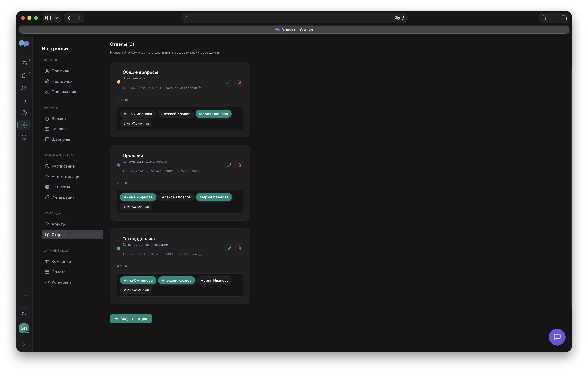Toggle dark mode with the moon icon

pos(24,313)
